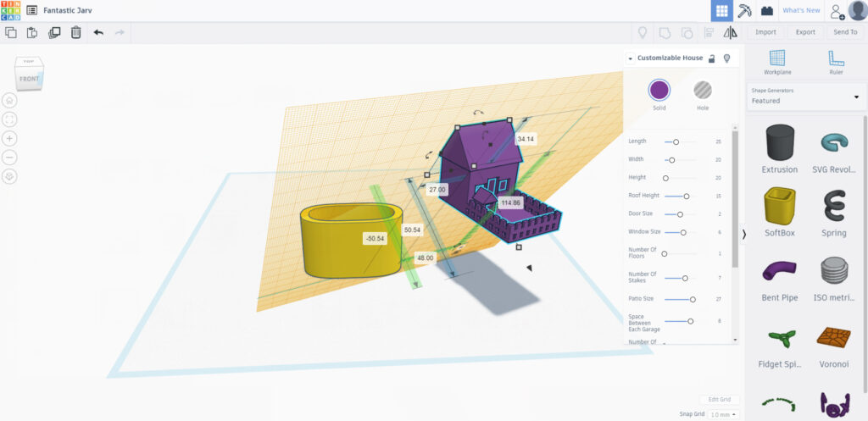Click the 27.00 dimension value
The height and width of the screenshot is (421, 868).
tap(437, 190)
